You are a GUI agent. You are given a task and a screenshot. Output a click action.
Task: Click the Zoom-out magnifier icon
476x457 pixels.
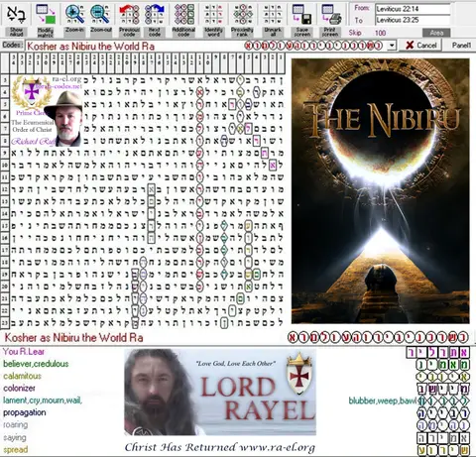pos(100,14)
